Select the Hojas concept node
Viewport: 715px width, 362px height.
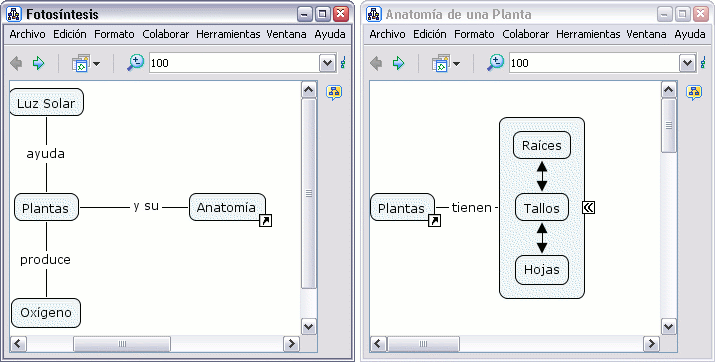click(x=542, y=269)
